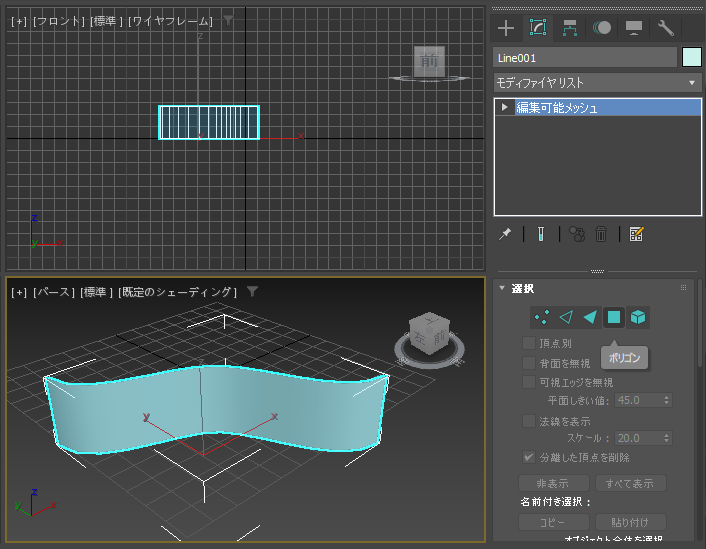Open the モディファイヤ リスト dropdown

(x=597, y=83)
